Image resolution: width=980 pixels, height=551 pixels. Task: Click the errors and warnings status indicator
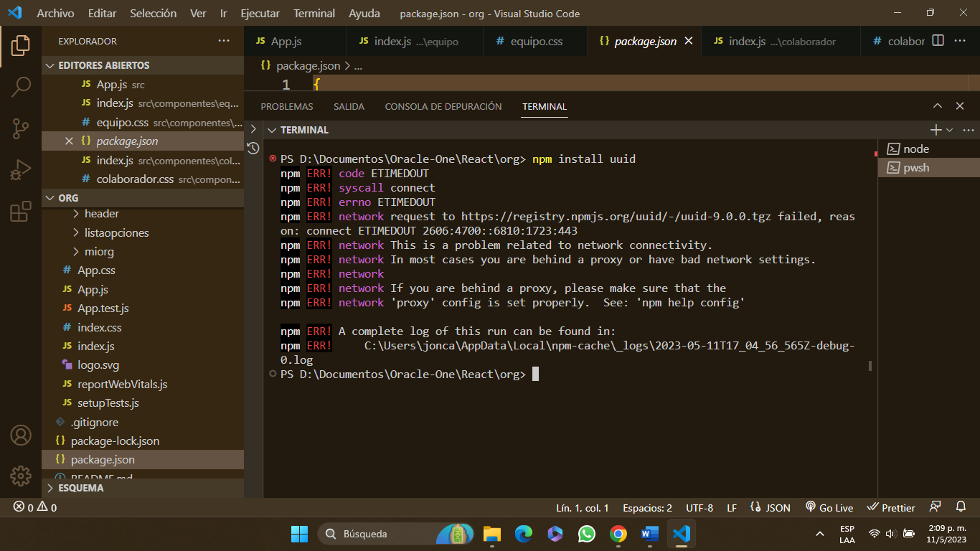(34, 508)
